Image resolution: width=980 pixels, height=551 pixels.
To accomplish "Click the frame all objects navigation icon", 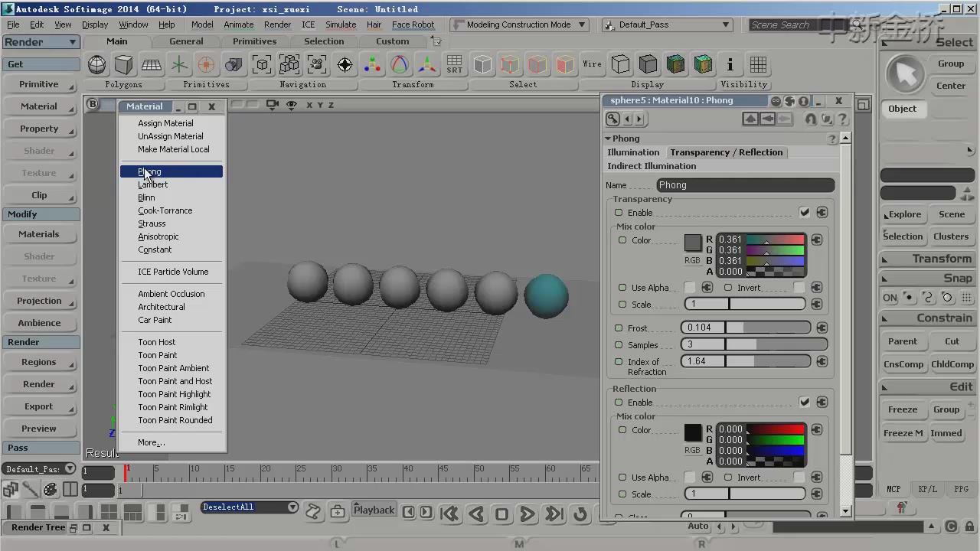I will [289, 64].
